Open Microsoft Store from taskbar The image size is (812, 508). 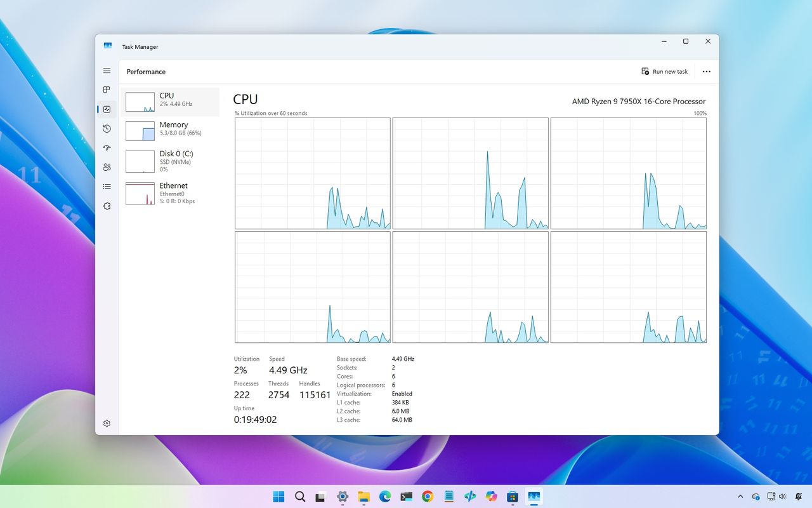513,497
